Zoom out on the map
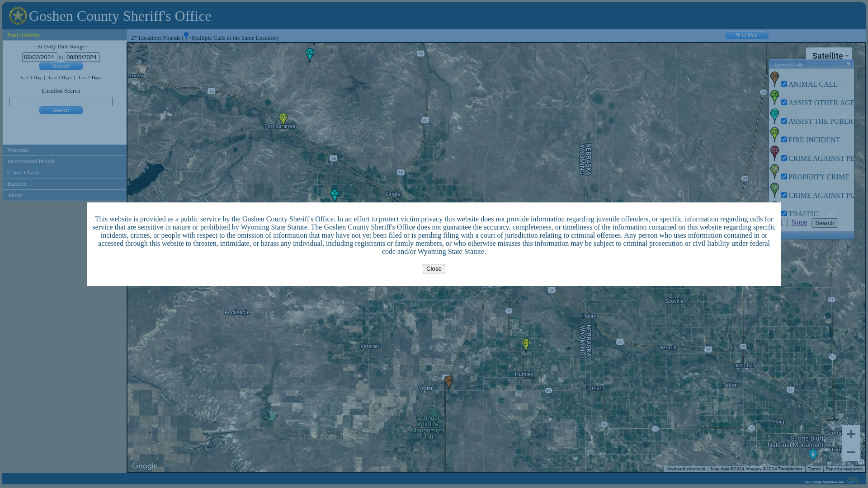Image resolution: width=868 pixels, height=488 pixels. [x=851, y=452]
